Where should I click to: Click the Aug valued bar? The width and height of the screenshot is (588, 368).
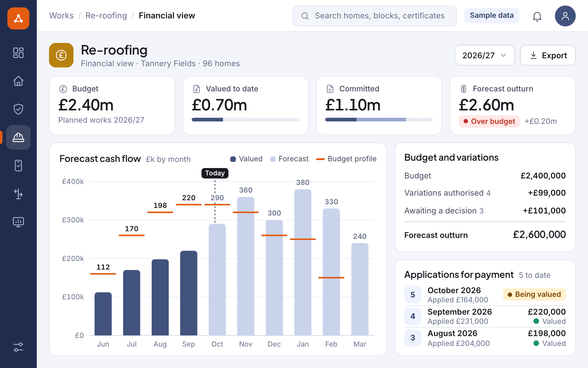pyautogui.click(x=160, y=297)
